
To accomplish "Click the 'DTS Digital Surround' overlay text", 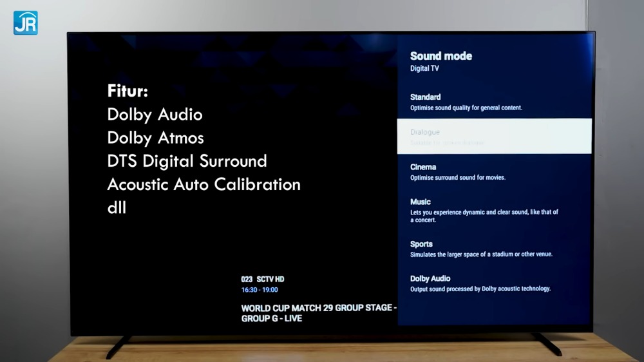I will pos(187,161).
